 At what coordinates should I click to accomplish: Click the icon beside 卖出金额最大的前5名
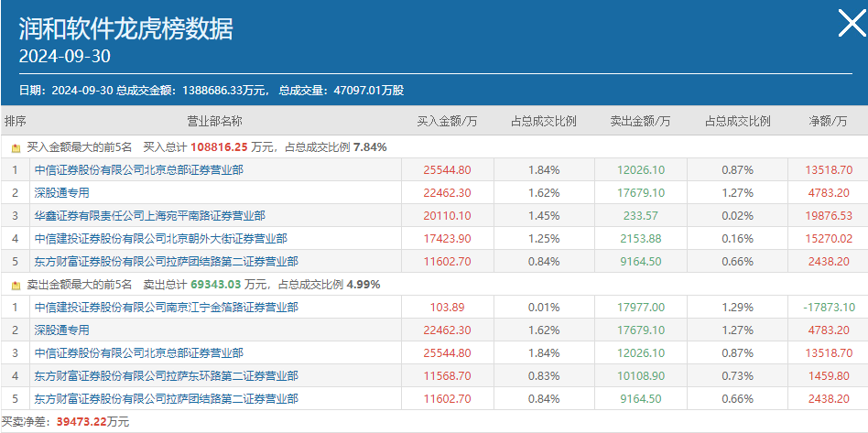tap(16, 286)
